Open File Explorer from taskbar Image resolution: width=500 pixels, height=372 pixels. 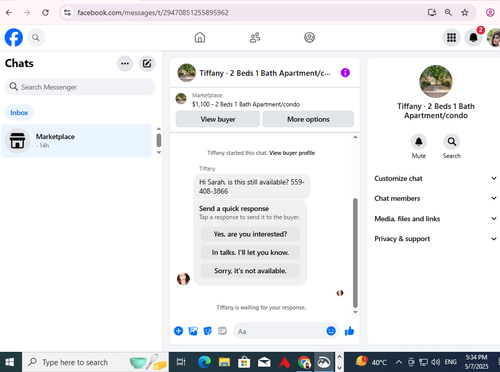click(x=224, y=362)
